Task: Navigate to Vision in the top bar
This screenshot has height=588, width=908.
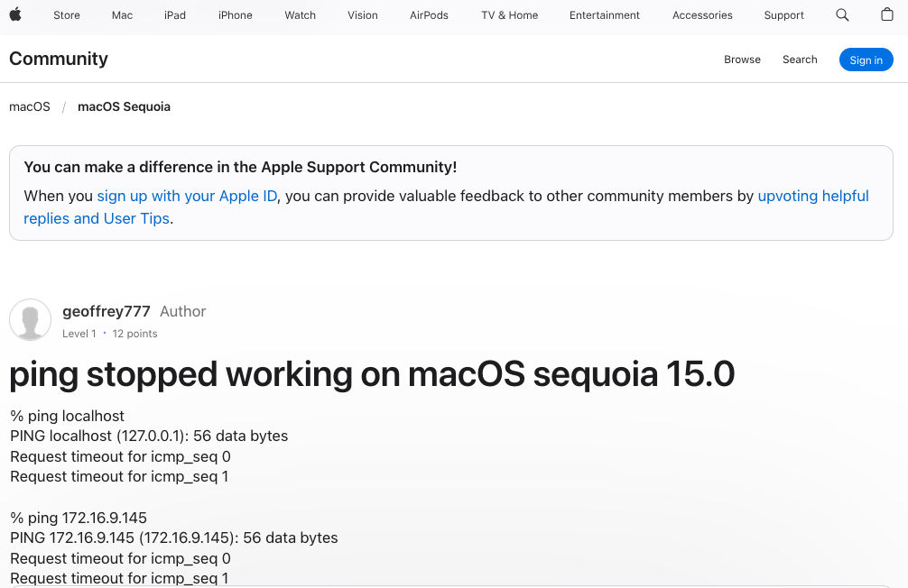Action: [363, 15]
